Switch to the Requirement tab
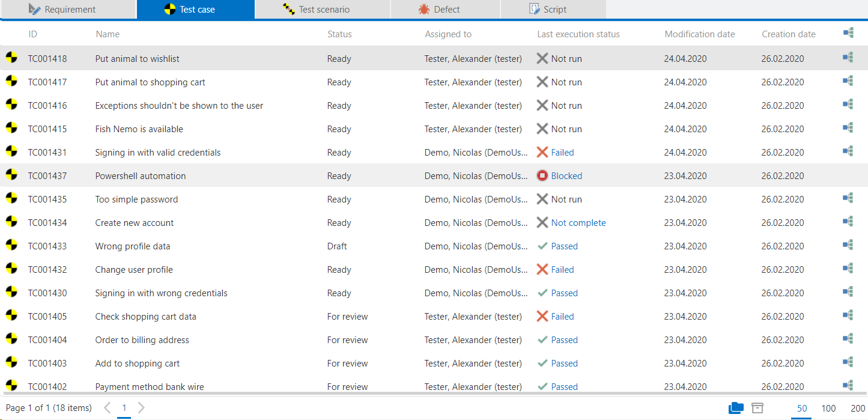This screenshot has width=868, height=420. (69, 10)
